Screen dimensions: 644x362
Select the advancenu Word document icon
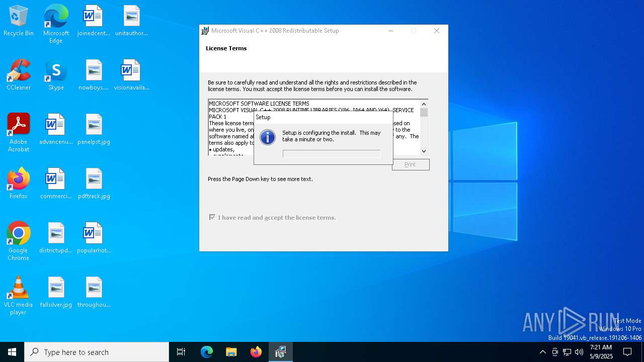point(56,129)
